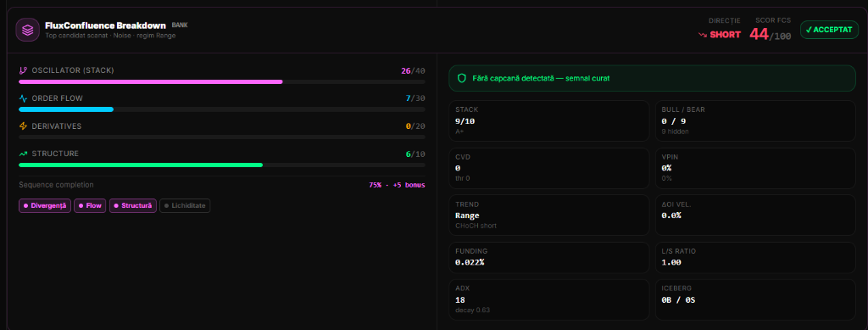Click the Oscillator branch icon
This screenshot has height=330, width=868.
23,71
